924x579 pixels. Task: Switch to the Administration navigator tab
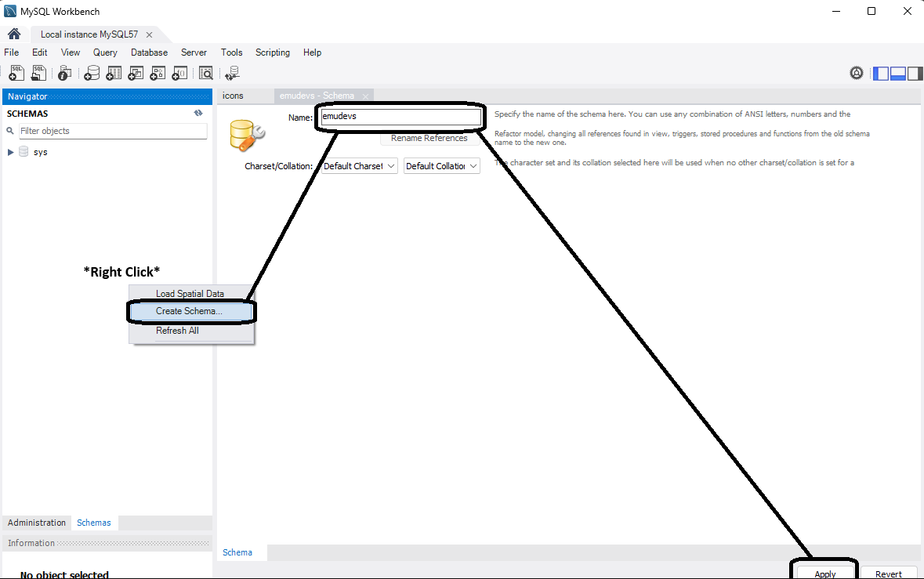pos(37,523)
